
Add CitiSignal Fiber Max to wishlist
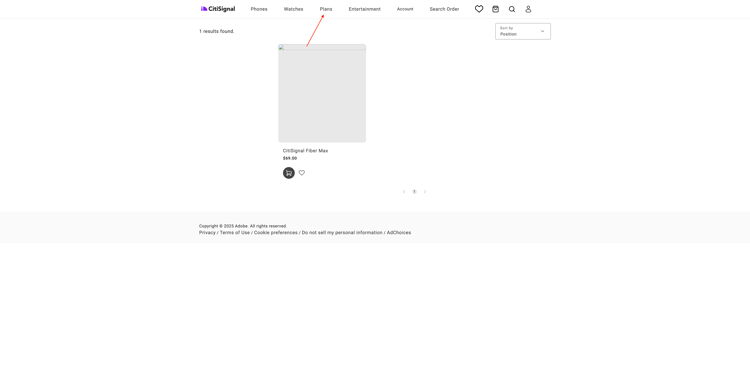point(302,173)
